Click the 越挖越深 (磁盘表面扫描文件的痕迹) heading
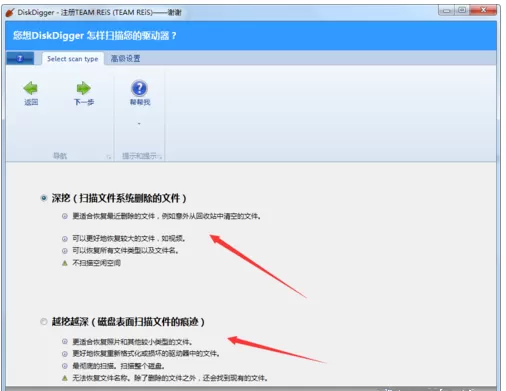 tap(128, 322)
